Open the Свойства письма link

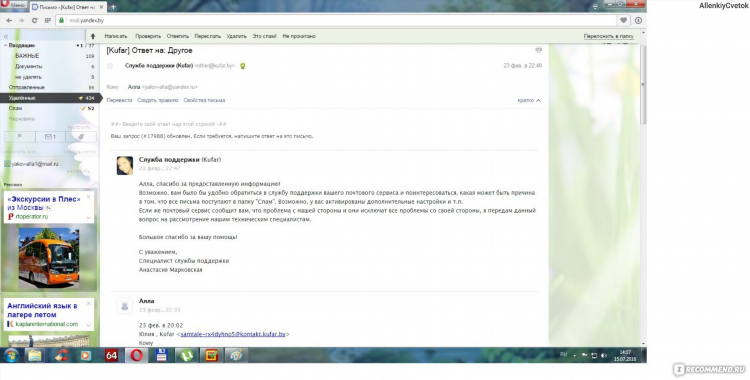[x=204, y=101]
